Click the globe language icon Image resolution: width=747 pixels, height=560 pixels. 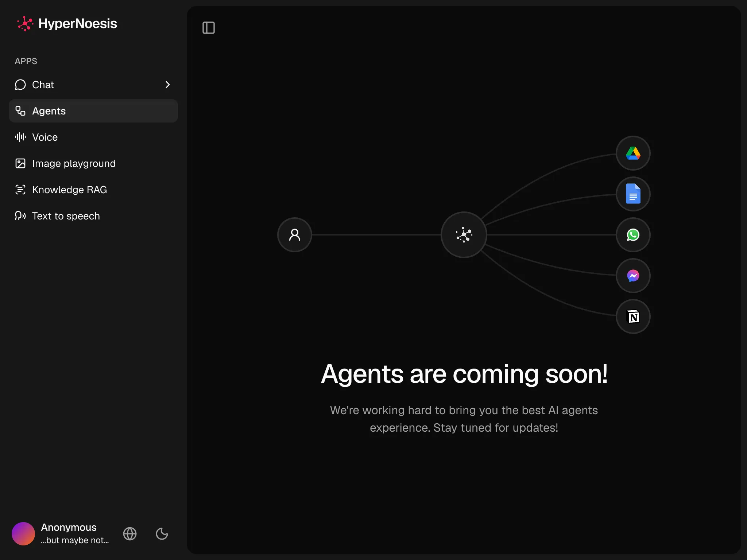click(x=130, y=534)
